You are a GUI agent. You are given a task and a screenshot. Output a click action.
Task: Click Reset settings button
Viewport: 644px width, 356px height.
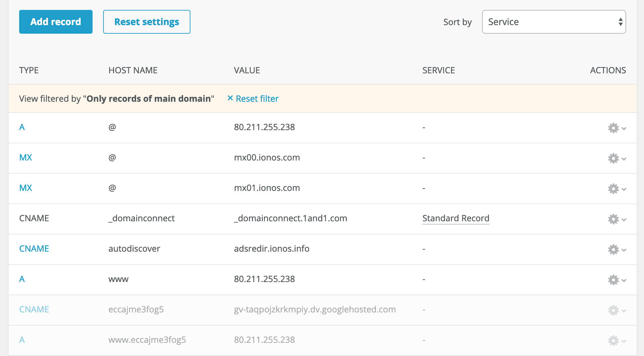click(146, 22)
